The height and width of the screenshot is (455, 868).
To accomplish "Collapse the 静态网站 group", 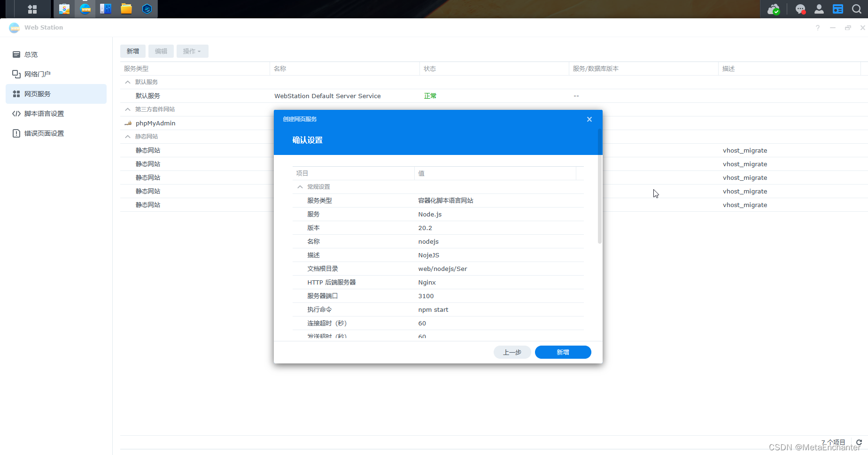I will (x=128, y=137).
